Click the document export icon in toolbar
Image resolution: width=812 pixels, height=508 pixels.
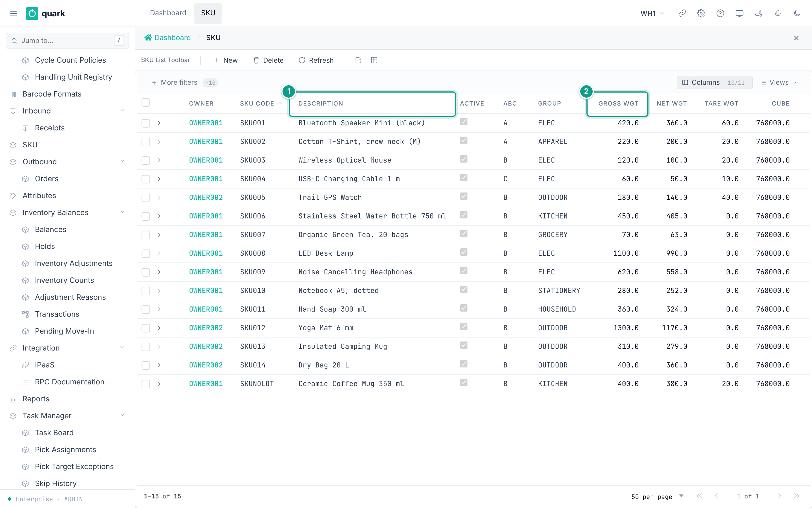point(358,60)
